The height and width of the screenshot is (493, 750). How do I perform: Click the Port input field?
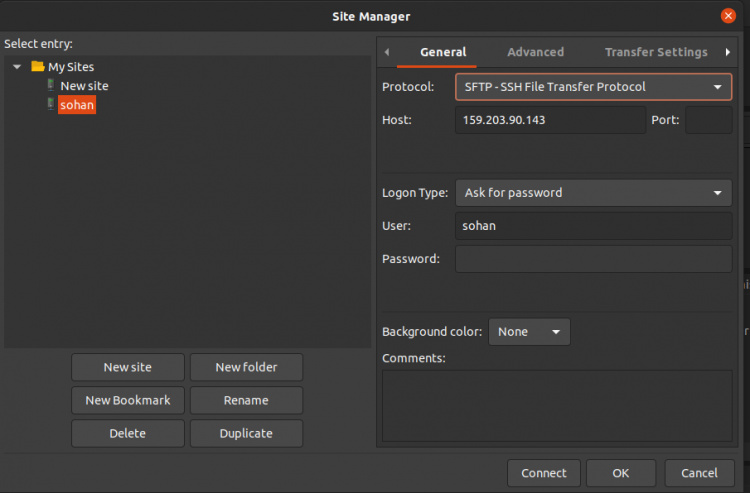pyautogui.click(x=708, y=120)
